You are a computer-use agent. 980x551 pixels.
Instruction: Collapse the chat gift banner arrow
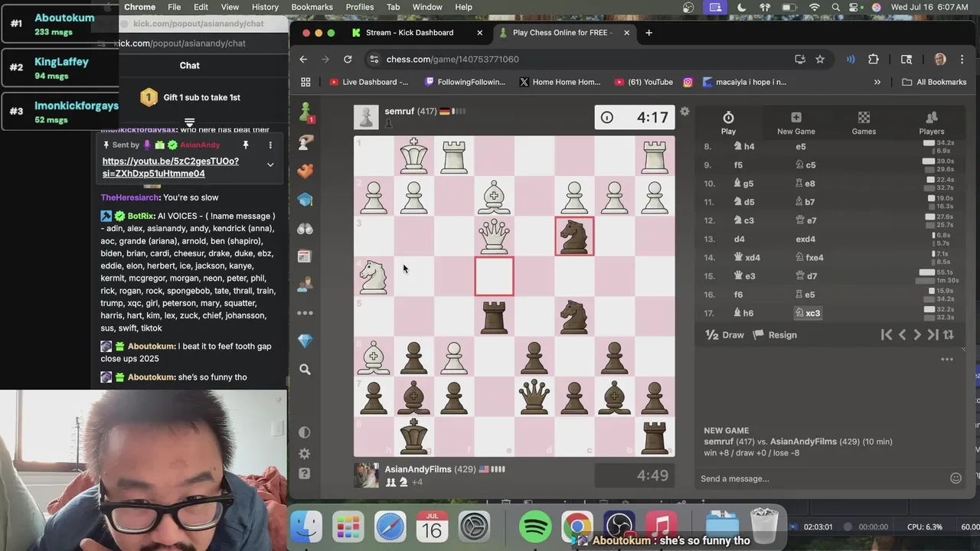coord(189,122)
